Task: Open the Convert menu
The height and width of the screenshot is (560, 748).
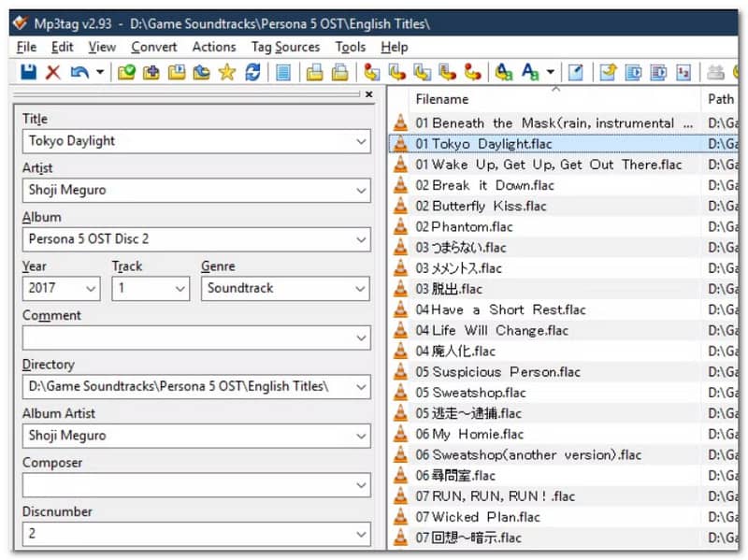Action: point(153,47)
